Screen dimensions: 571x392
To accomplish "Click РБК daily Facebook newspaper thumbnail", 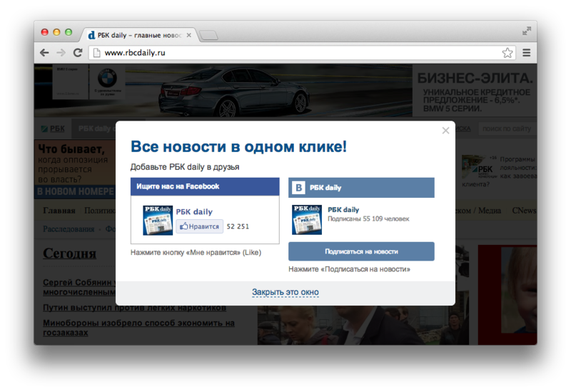I will click(158, 220).
